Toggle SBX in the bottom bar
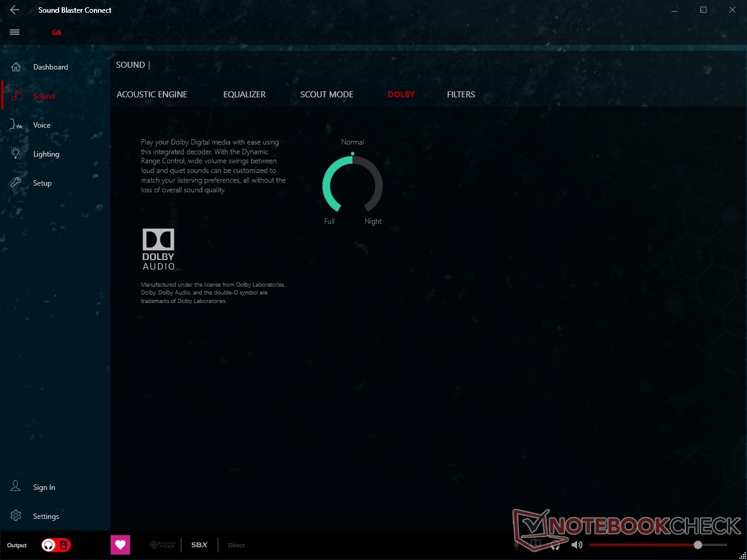The height and width of the screenshot is (560, 747). tap(200, 545)
